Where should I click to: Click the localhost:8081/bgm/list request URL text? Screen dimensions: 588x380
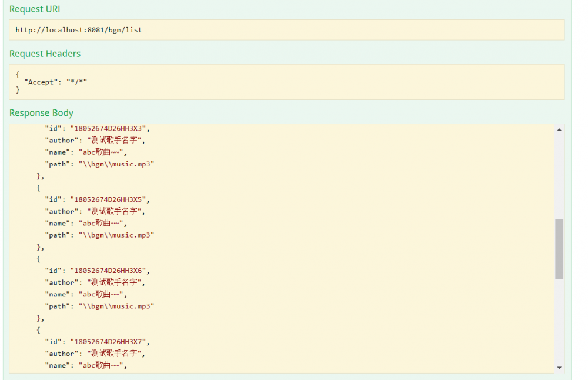[x=79, y=30]
